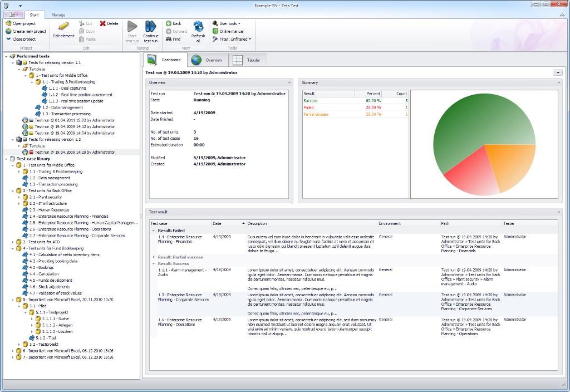The height and width of the screenshot is (392, 570).
Task: Cut the selected element
Action: pyautogui.click(x=86, y=23)
